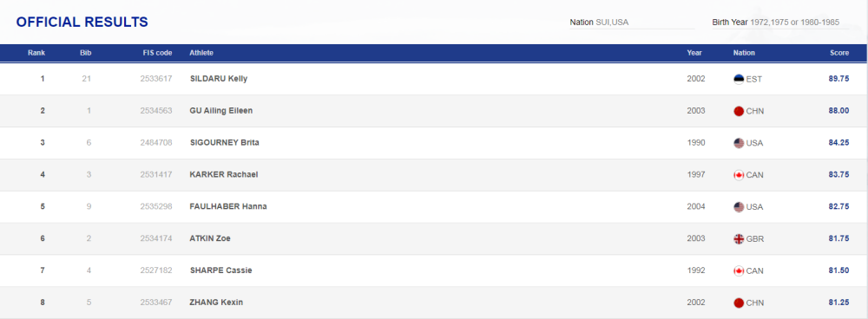Click Great Britain flag icon in Atkin row
The height and width of the screenshot is (319, 868).
click(x=739, y=239)
